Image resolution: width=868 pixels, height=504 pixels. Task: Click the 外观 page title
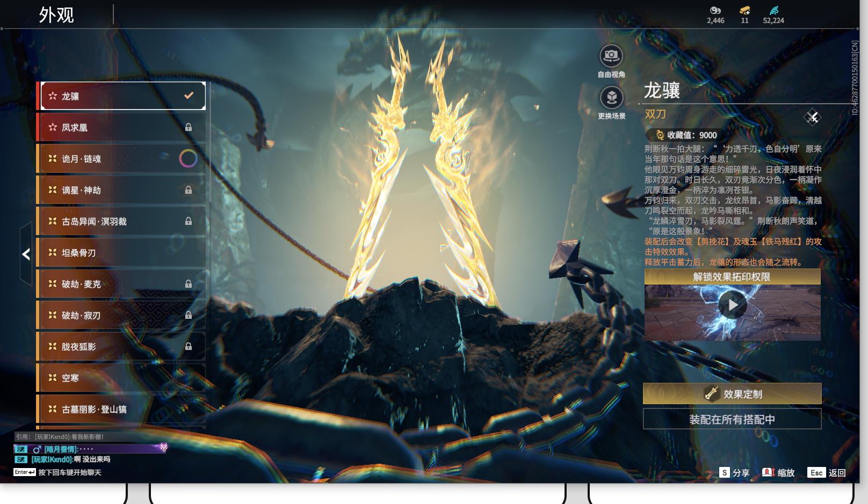click(x=56, y=15)
